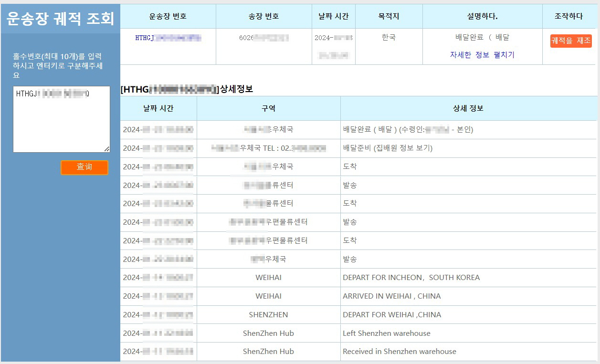Click the 운송장 번호 column header
This screenshot has height=364, width=600.
[x=168, y=16]
